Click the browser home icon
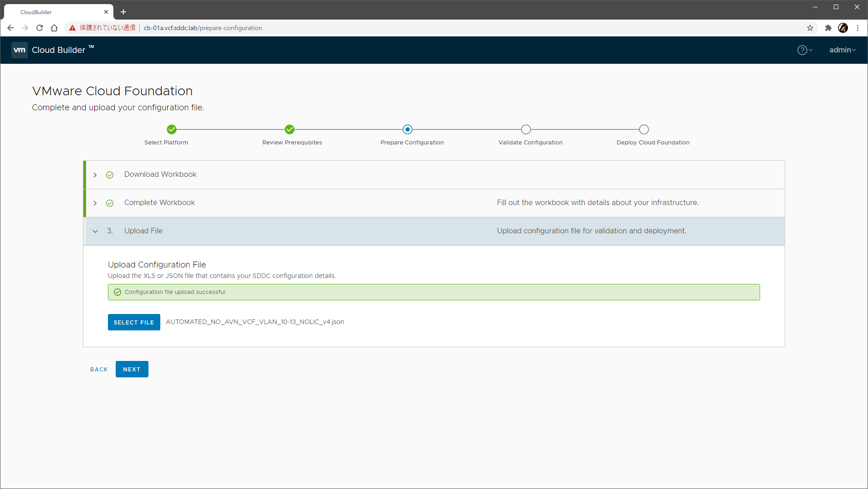Screen dimensions: 868x489 click(54, 28)
